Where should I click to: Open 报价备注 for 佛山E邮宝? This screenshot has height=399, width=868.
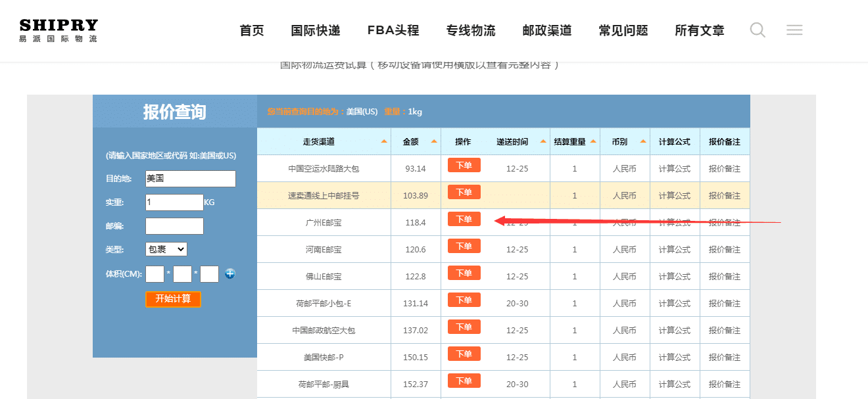tap(725, 277)
